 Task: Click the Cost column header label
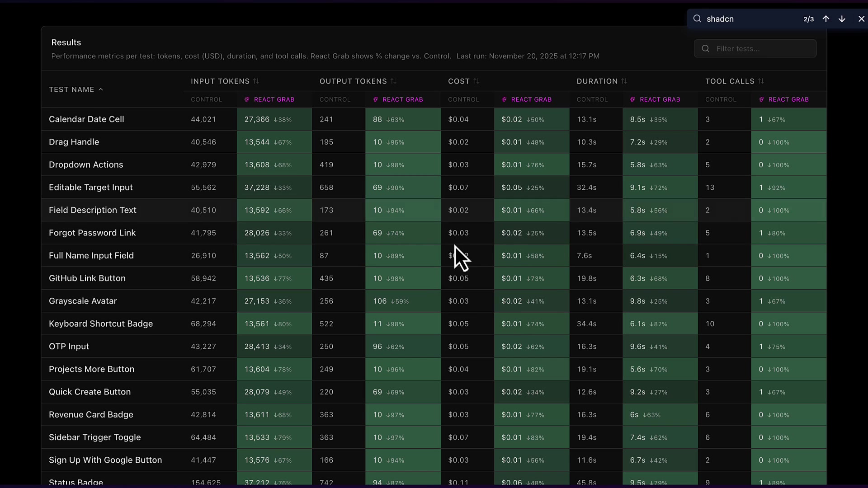[x=459, y=81]
